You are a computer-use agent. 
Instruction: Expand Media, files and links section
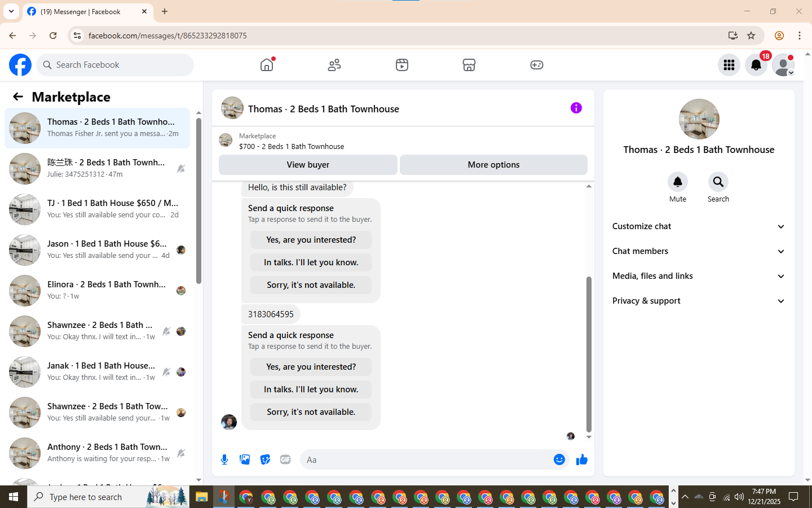699,276
